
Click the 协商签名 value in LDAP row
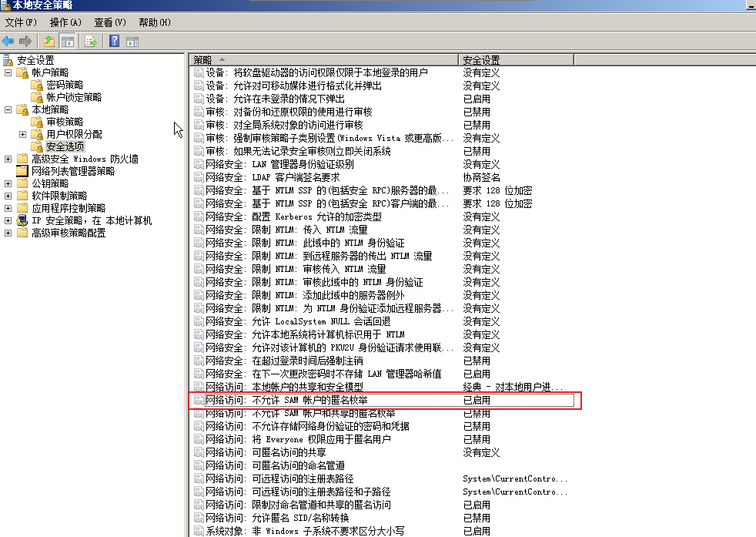(x=481, y=177)
